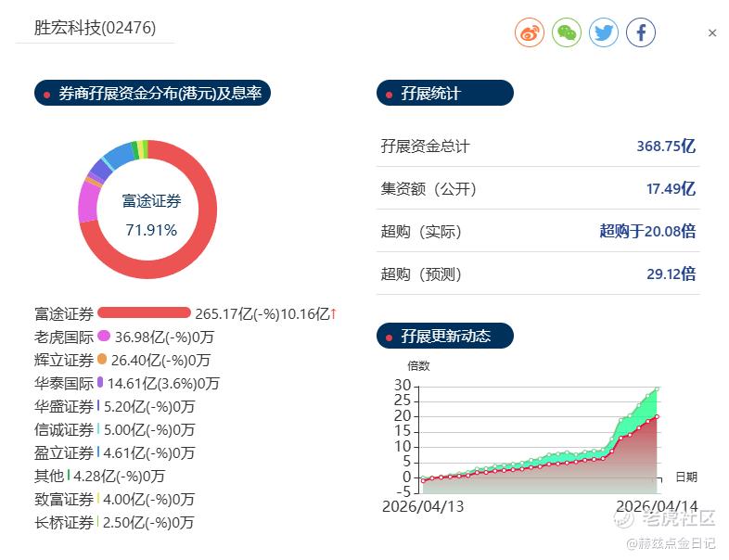
Task: Click the 2026/04/13 date axis label
Action: click(423, 506)
